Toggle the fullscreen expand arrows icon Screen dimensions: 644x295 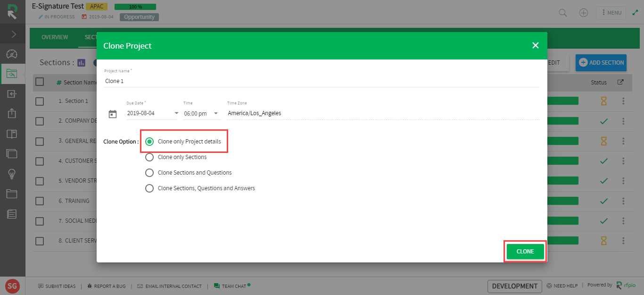pyautogui.click(x=635, y=13)
